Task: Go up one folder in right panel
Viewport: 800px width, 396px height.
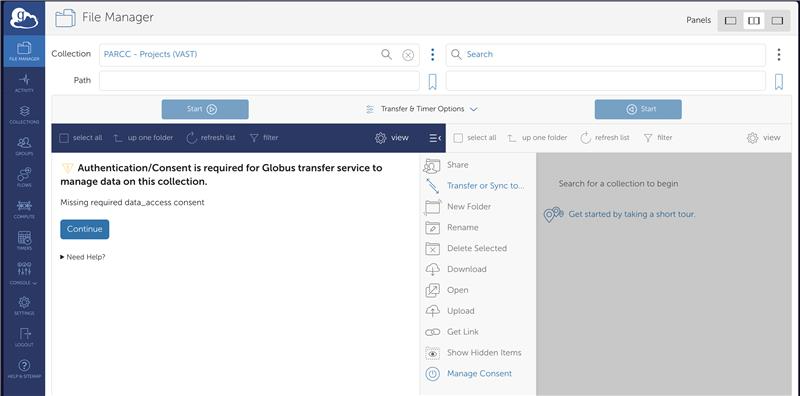Action: pyautogui.click(x=537, y=138)
